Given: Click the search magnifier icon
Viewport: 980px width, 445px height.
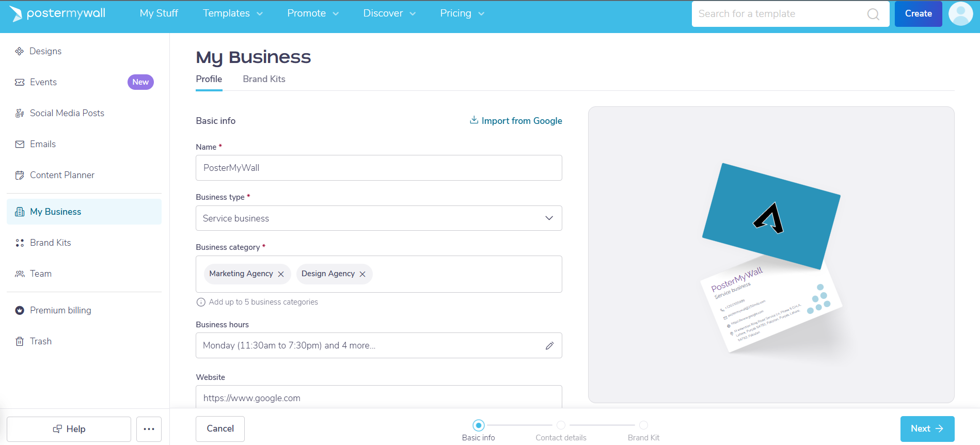Looking at the screenshot, I should point(873,14).
